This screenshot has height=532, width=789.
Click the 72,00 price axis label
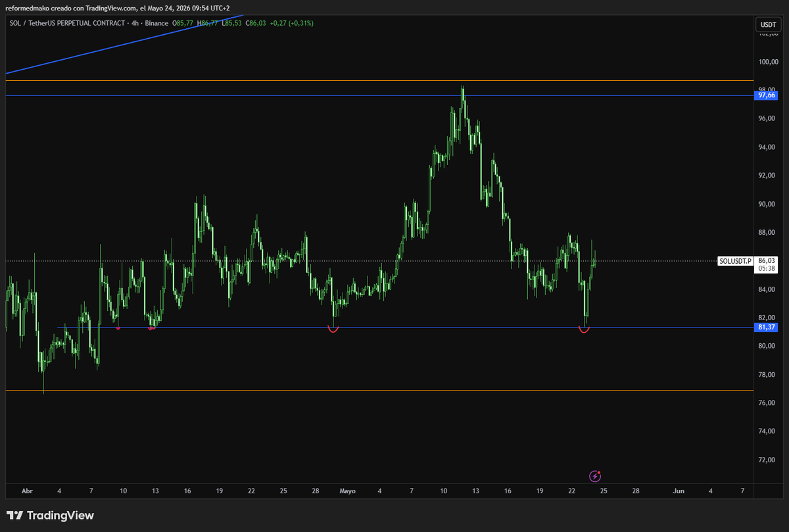click(x=767, y=460)
